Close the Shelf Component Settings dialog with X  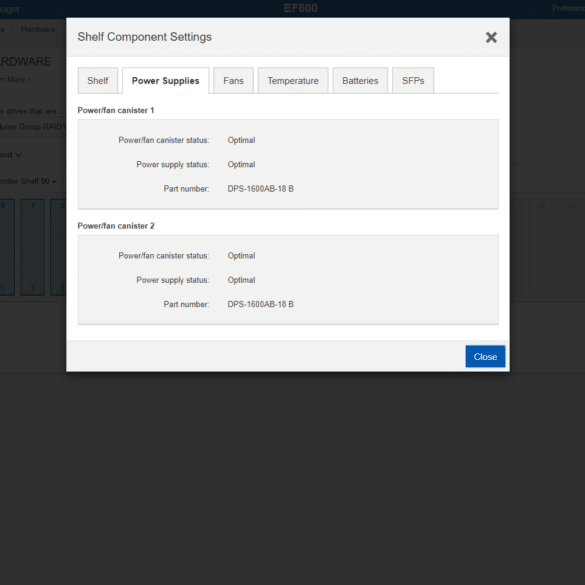coord(491,37)
